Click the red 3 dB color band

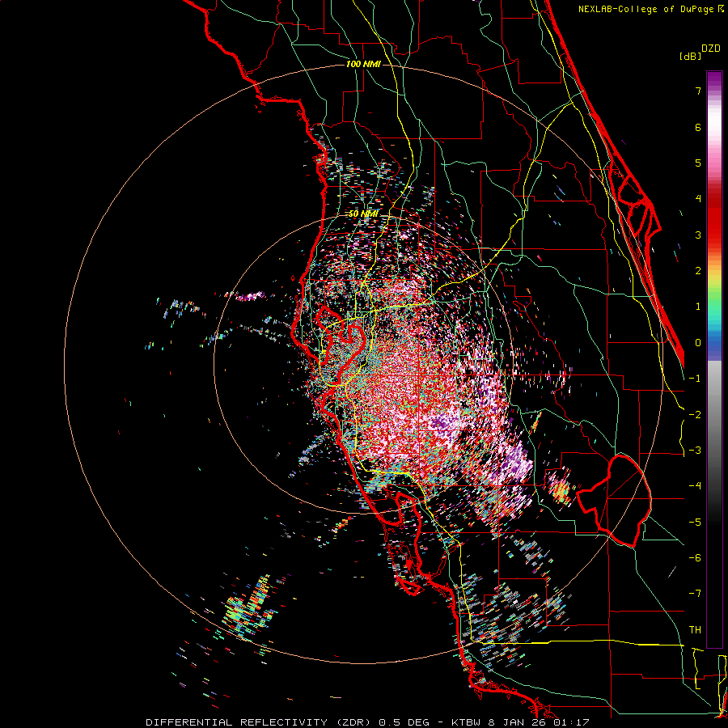click(x=714, y=227)
